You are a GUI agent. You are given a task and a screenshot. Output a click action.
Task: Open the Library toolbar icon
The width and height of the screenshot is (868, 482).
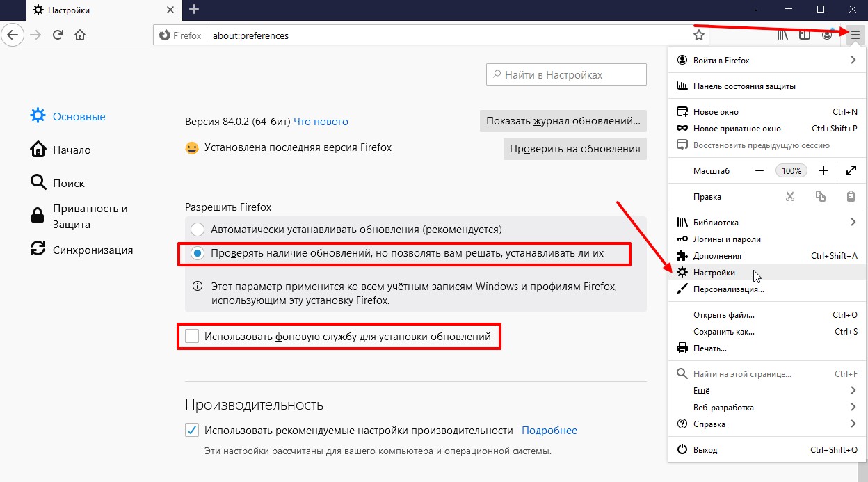(782, 35)
